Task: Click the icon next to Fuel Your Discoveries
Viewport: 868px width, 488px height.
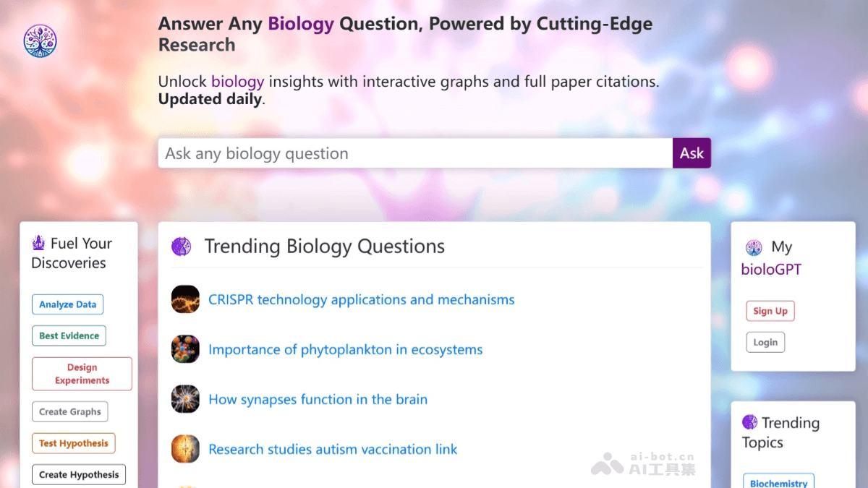Action: (x=38, y=243)
